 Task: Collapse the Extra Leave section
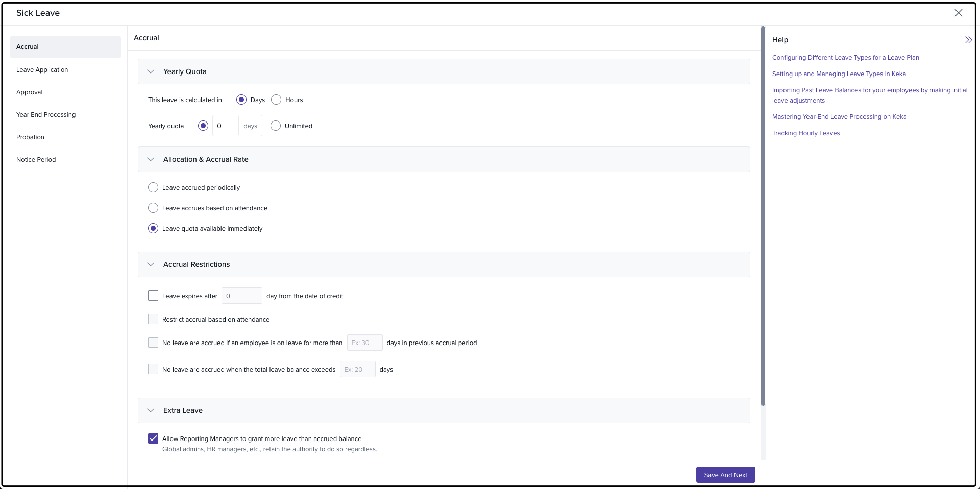pyautogui.click(x=151, y=410)
